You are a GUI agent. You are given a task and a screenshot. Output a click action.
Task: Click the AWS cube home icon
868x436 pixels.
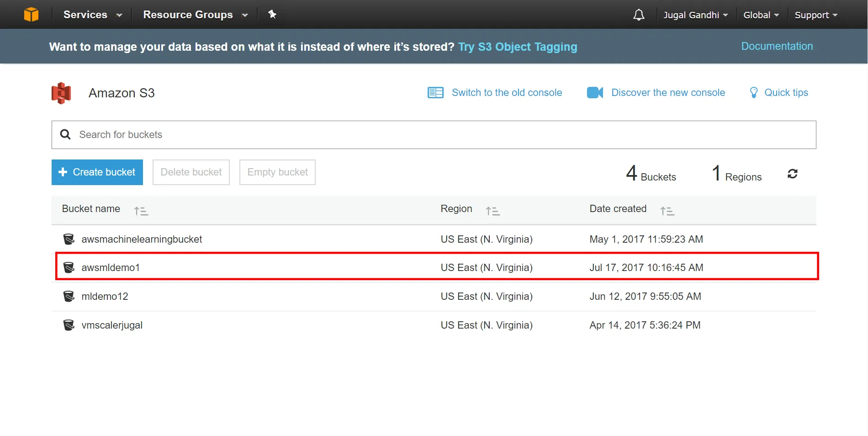[x=31, y=15]
